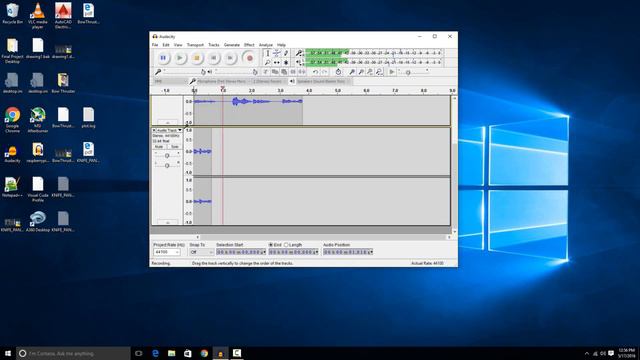The image size is (640, 360).
Task: Adjust the playback speed slider
Action: click(x=413, y=72)
